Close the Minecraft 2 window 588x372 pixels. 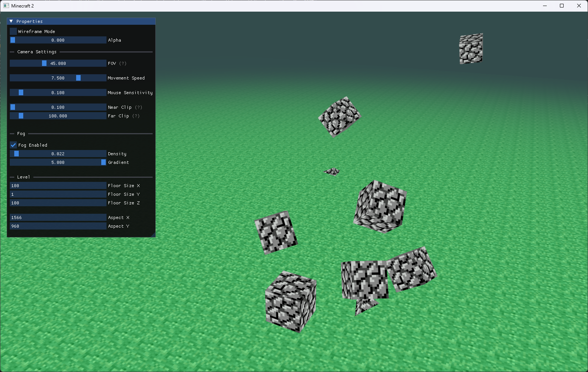(x=579, y=6)
